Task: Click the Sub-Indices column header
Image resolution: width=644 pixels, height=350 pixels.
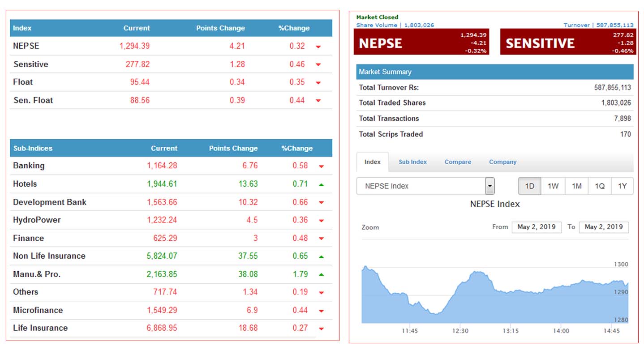Action: click(33, 148)
